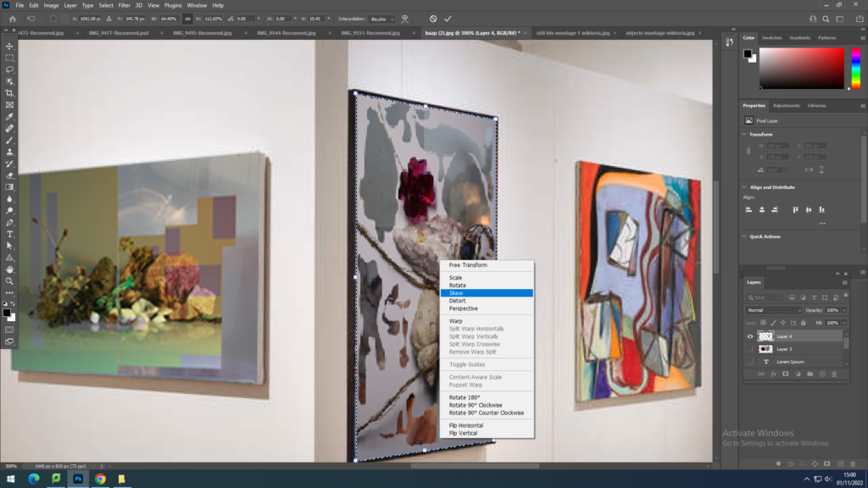This screenshot has height=488, width=868.
Task: Open the Filter menu
Action: pyautogui.click(x=124, y=6)
